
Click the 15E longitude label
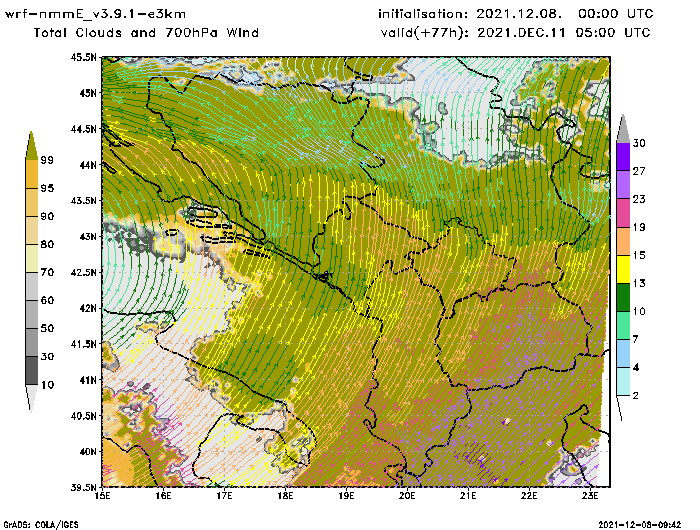[x=102, y=496]
